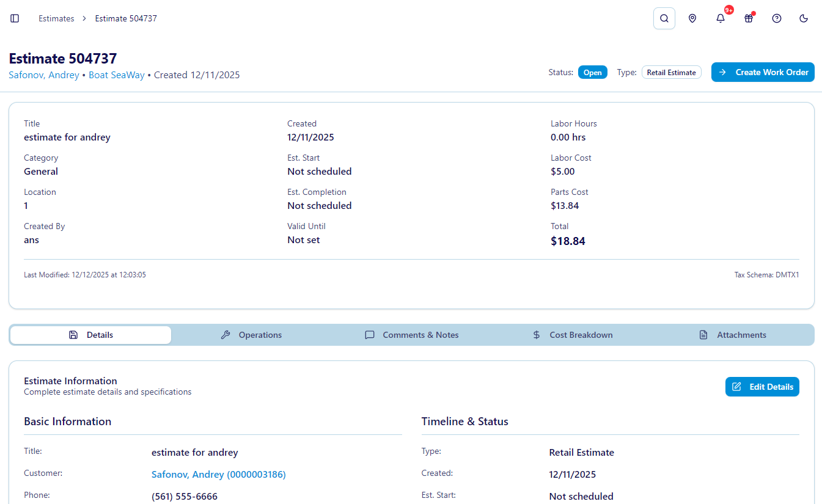Viewport: 822px width, 504px height.
Task: Open the Estimates breadcrumb link
Action: (x=56, y=18)
